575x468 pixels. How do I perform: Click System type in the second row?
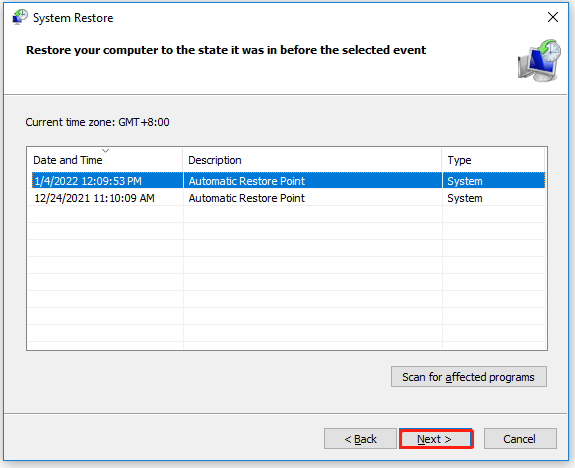pos(465,198)
